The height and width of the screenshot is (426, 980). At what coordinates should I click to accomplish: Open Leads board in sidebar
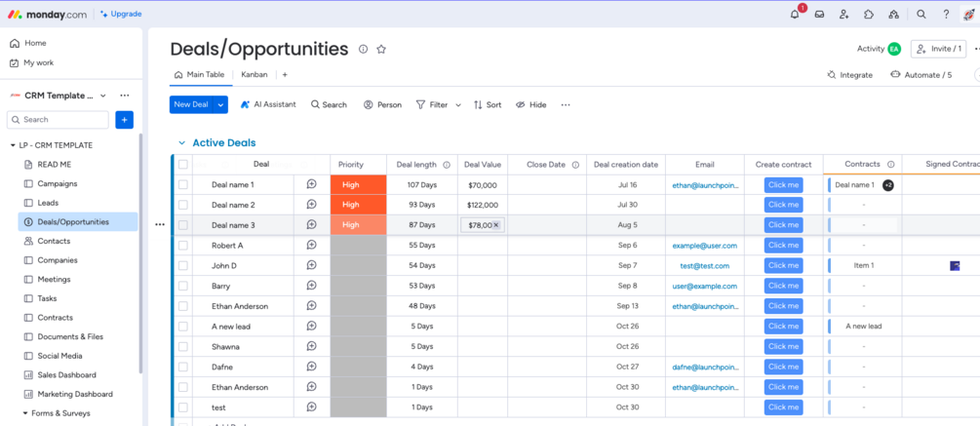[48, 203]
